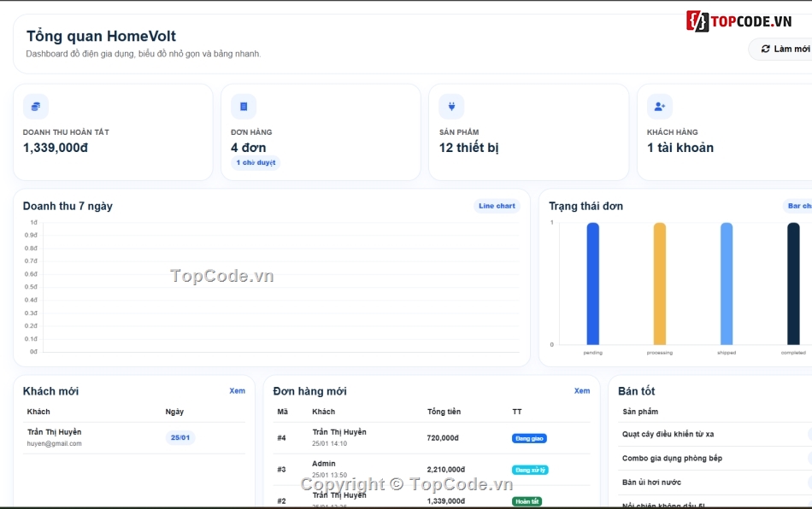Image resolution: width=812 pixels, height=509 pixels.
Task: Click the user-plus customers icon
Action: coord(660,107)
